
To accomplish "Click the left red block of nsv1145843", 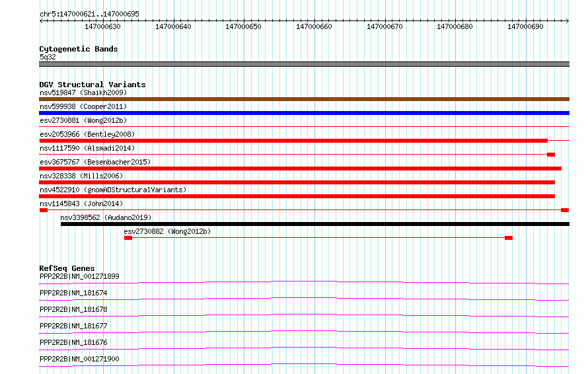I will coord(44,210).
